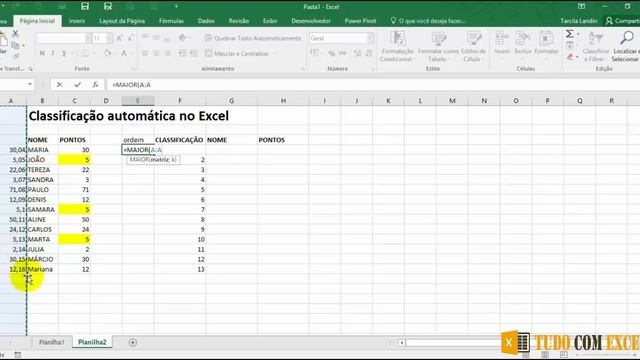This screenshot has height=360, width=640.
Task: Expand the Name Box dropdown arrow
Action: [x=30, y=84]
